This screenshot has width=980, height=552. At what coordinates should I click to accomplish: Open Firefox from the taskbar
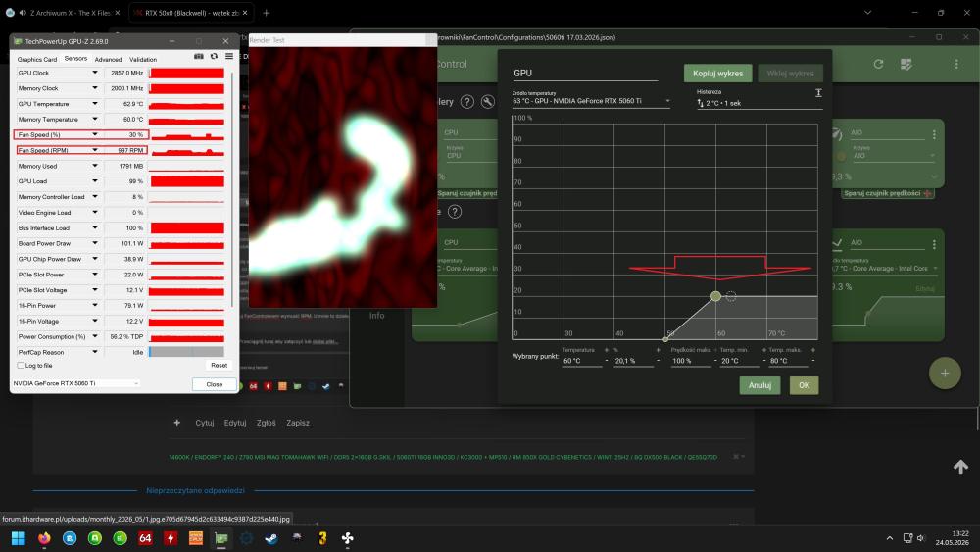44,537
